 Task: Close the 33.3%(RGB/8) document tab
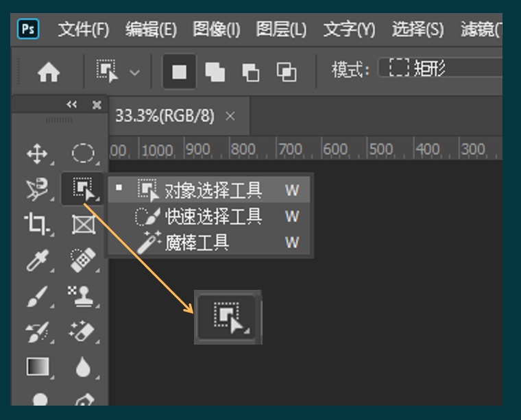click(x=230, y=116)
